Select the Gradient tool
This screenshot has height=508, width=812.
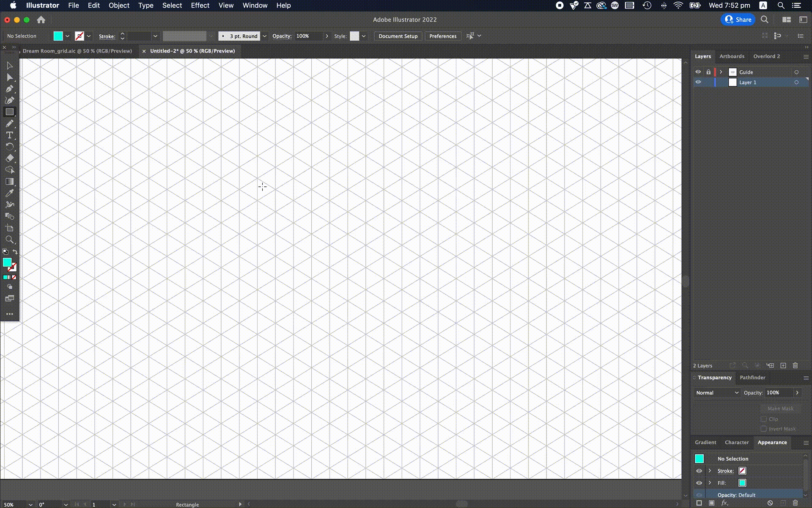coord(9,182)
